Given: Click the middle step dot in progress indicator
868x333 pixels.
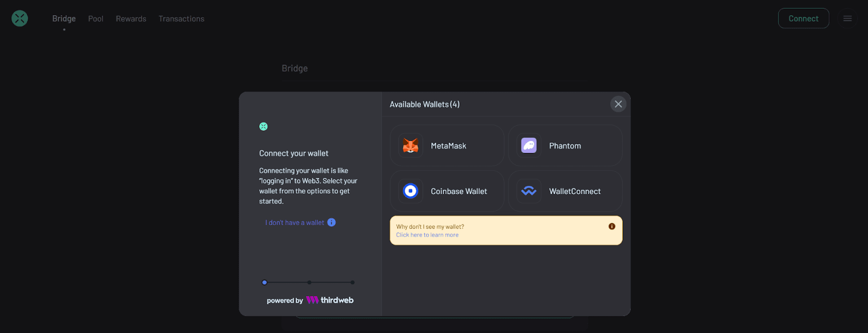Looking at the screenshot, I should (x=309, y=283).
